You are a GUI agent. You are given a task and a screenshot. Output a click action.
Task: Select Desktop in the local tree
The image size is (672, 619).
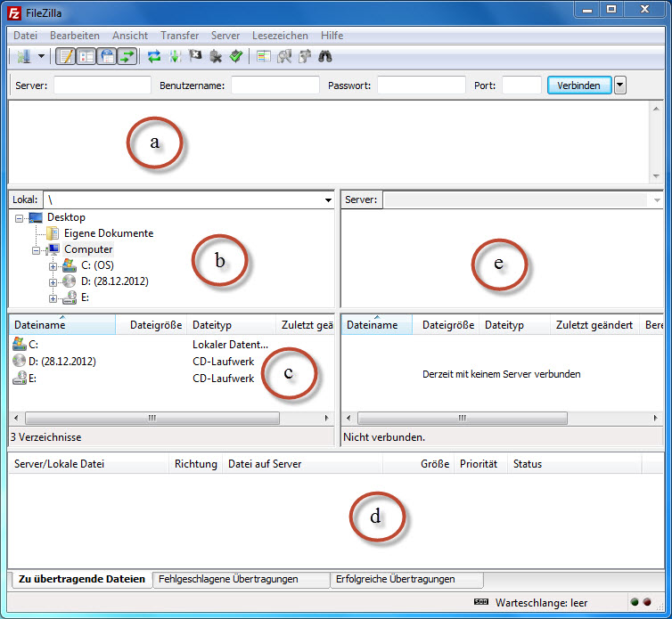pos(66,217)
